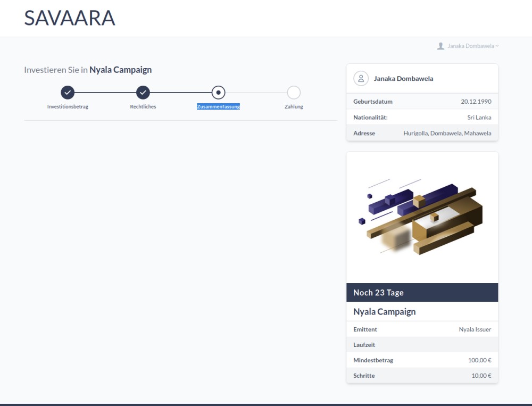This screenshot has height=406, width=532.
Task: Click the SAVAARA logo
Action: pyautogui.click(x=70, y=18)
